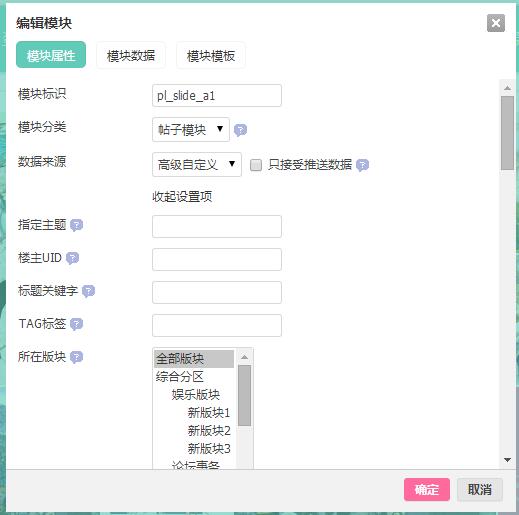Click help icon next to 楼主UID

pyautogui.click(x=72, y=258)
